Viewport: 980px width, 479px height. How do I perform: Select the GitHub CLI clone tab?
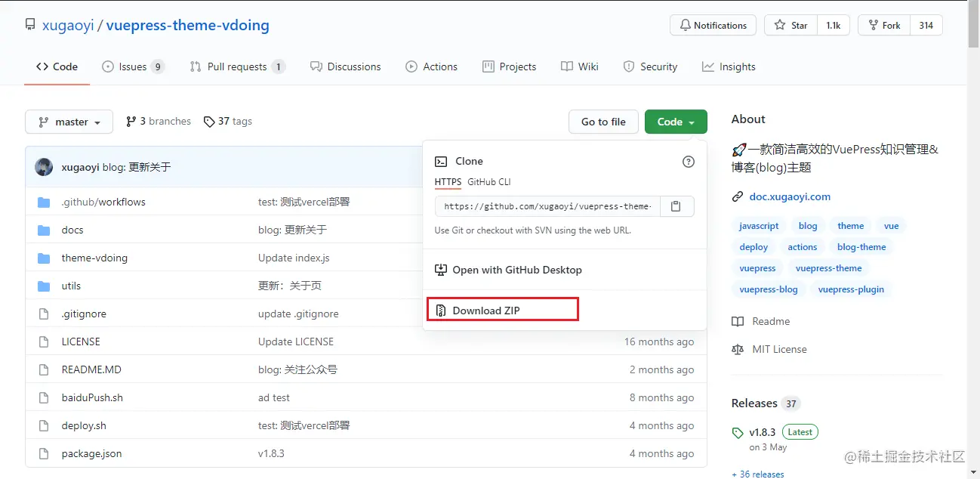coord(489,182)
